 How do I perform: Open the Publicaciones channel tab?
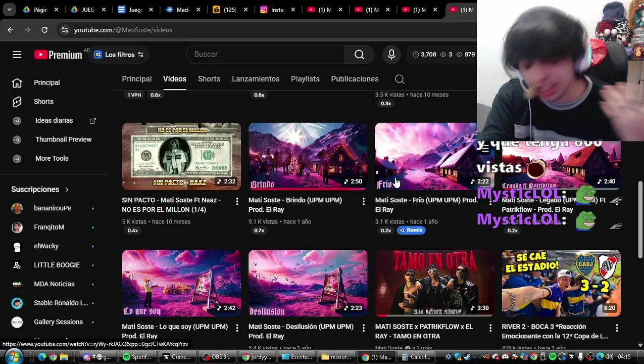pyautogui.click(x=355, y=79)
